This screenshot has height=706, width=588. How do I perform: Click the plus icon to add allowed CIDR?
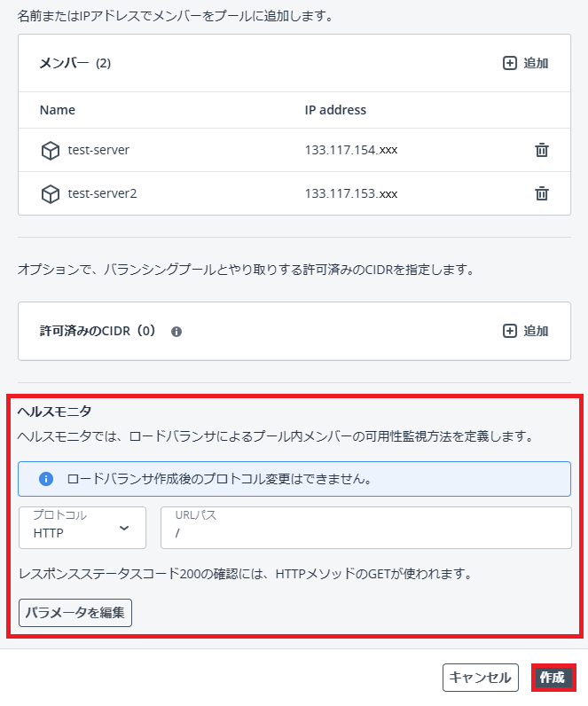510,331
